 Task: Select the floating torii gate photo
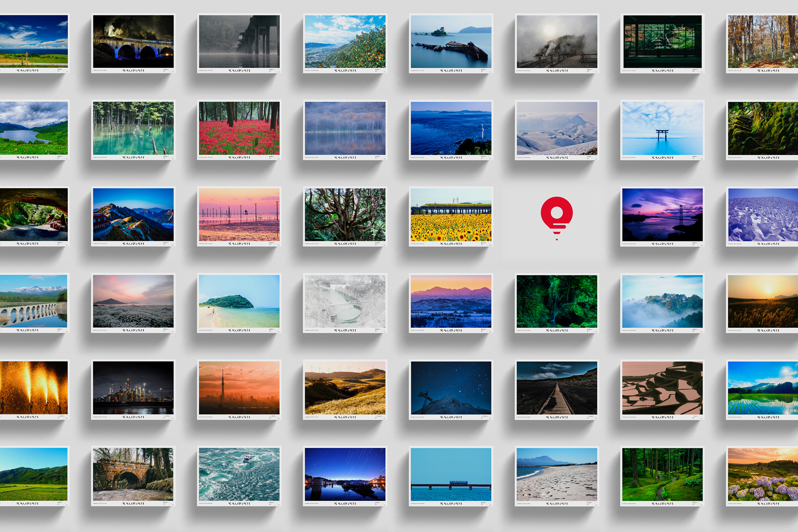tap(662, 128)
